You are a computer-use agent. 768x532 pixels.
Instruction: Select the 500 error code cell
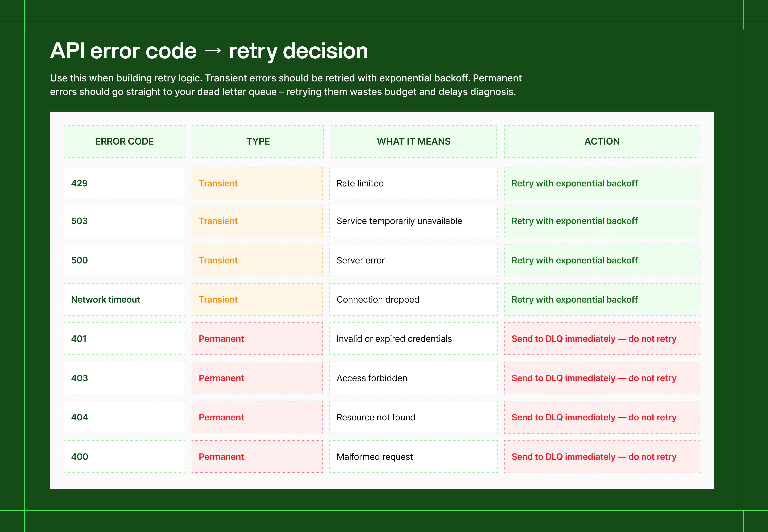click(124, 260)
